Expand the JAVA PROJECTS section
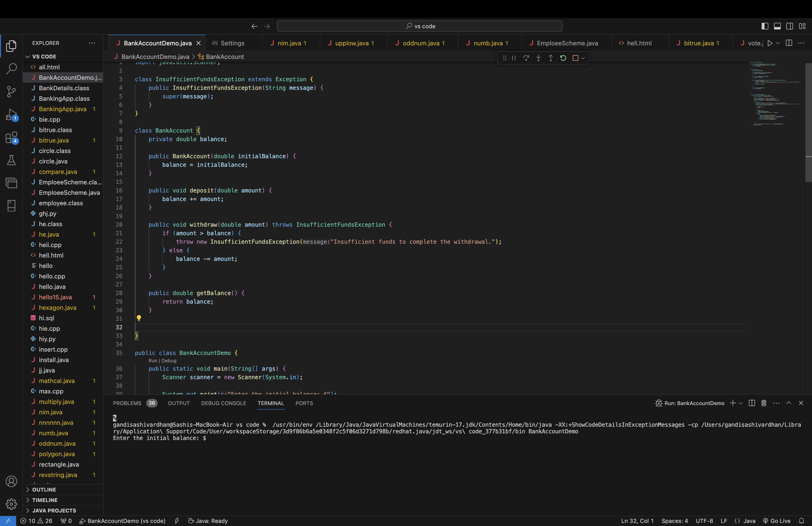This screenshot has height=526, width=812. tap(54, 510)
